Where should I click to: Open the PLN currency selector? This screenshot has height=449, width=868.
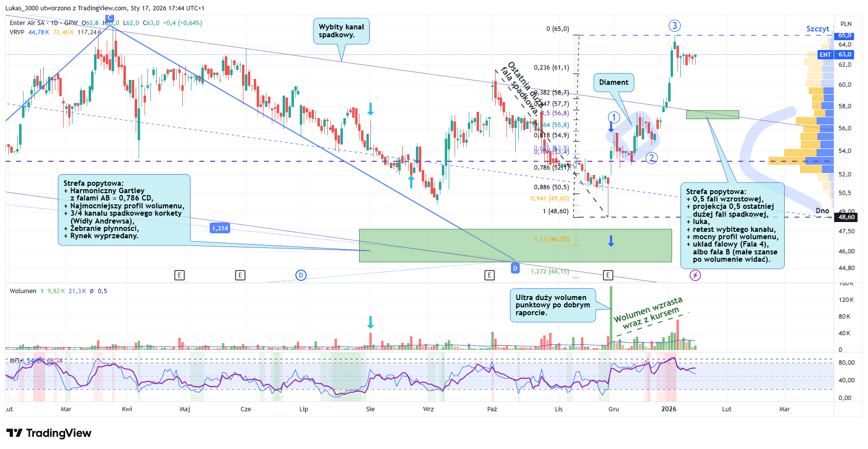[846, 24]
